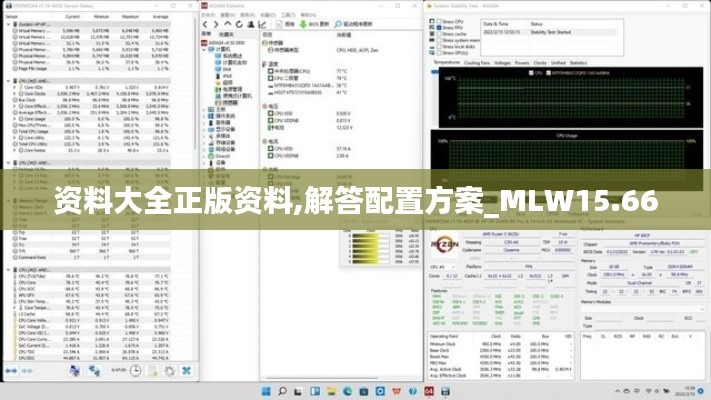This screenshot has height=400, width=711.
Task: Open HWiNFO settings gear icon
Action: pyautogui.click(x=170, y=371)
